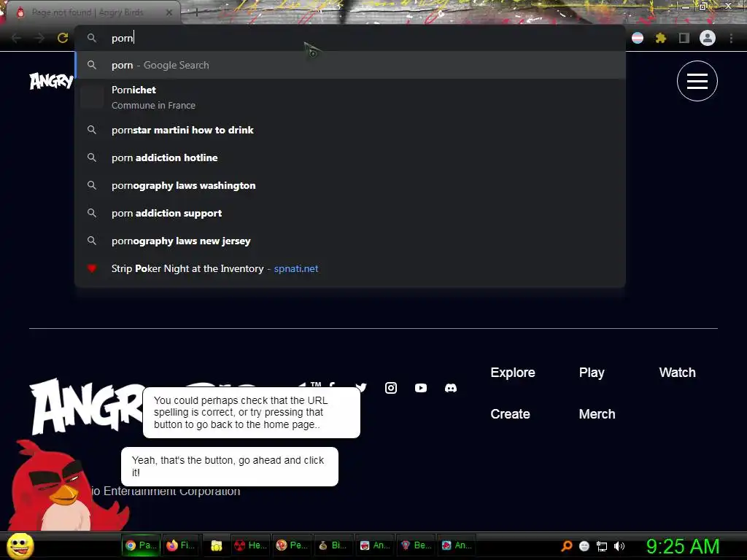
Task: Go back using the browser back arrow
Action: (17, 38)
